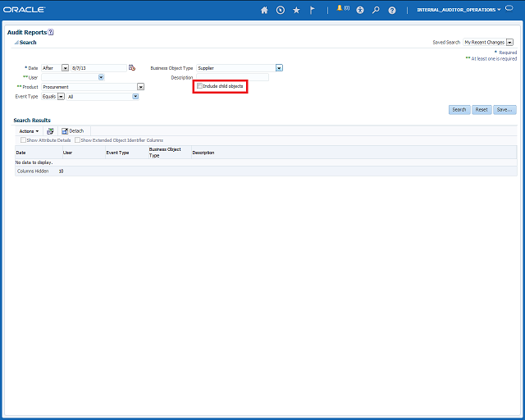Open Event Type value dropdown showing All
The height and width of the screenshot is (420, 525).
tap(135, 97)
